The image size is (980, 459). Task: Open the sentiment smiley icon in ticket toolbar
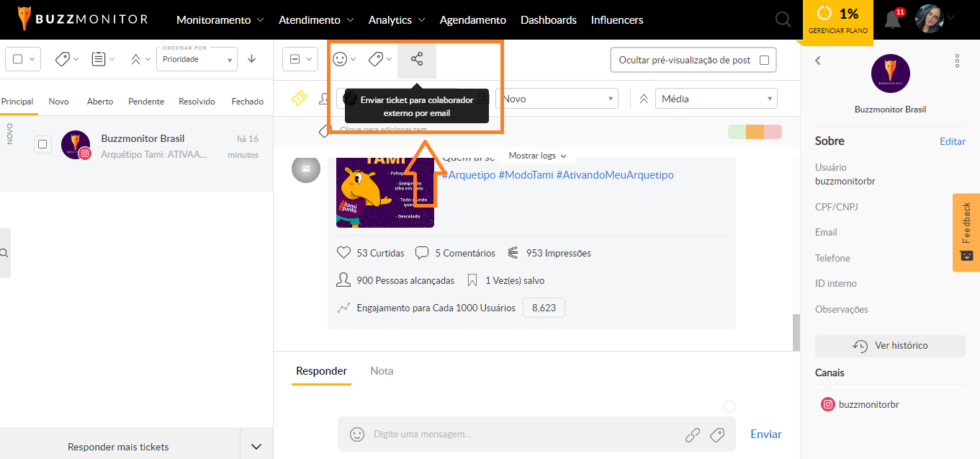[341, 60]
